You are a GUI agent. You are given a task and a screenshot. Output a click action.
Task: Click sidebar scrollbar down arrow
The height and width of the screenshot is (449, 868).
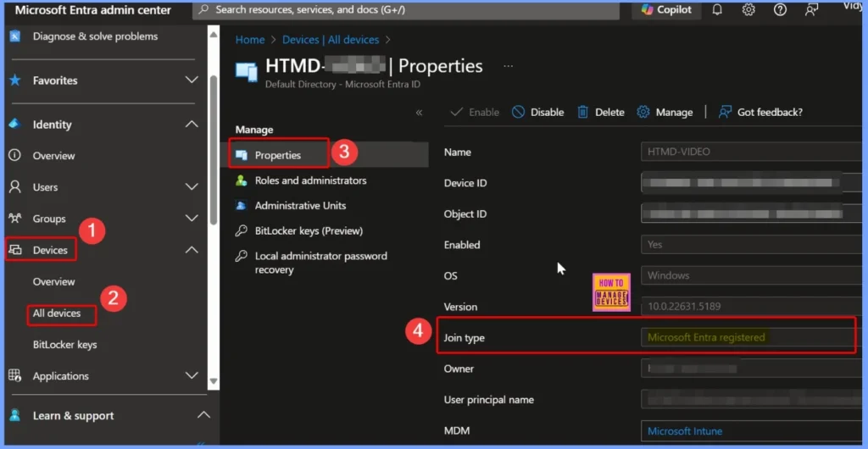[x=214, y=381]
